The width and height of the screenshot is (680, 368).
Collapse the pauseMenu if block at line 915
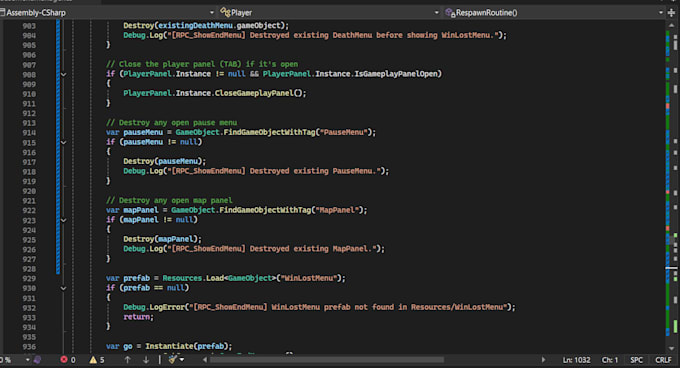click(x=64, y=143)
